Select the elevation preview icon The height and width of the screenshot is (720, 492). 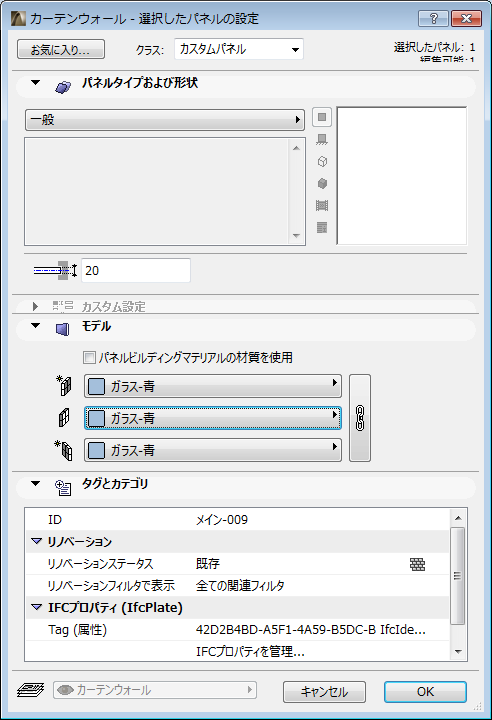322,205
